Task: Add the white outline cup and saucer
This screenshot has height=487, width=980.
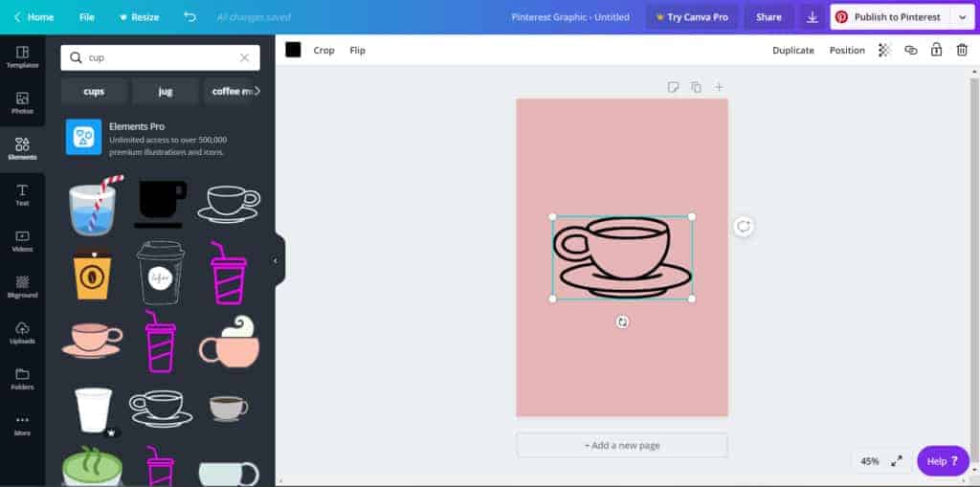Action: (228, 205)
